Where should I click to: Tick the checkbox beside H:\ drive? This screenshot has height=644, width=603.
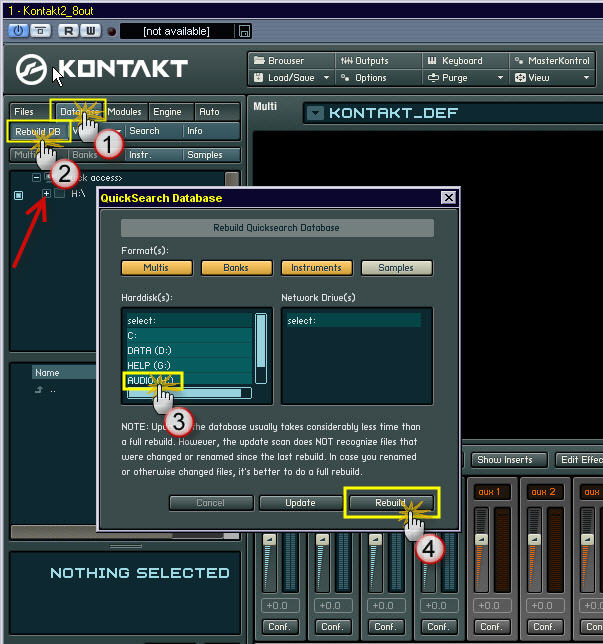click(x=60, y=193)
